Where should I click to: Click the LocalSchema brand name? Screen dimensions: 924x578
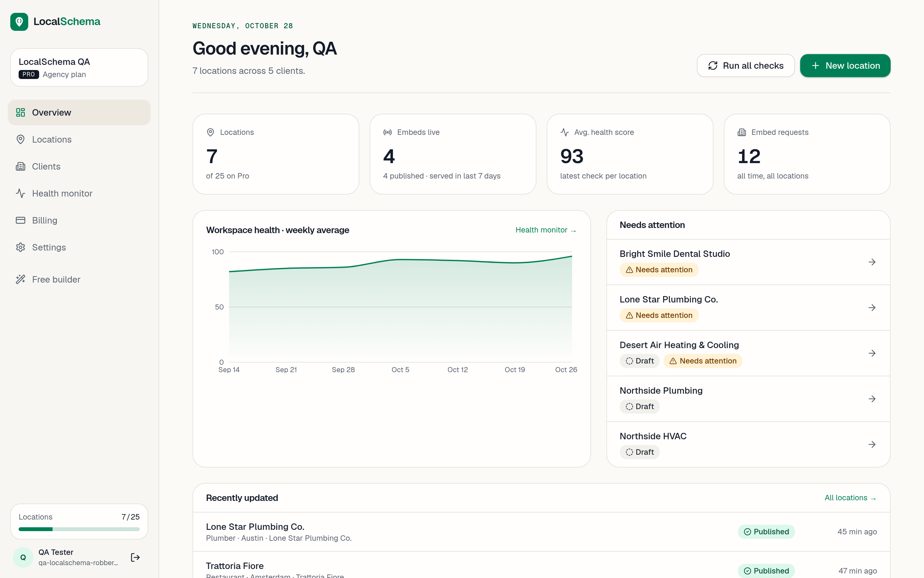coord(67,22)
